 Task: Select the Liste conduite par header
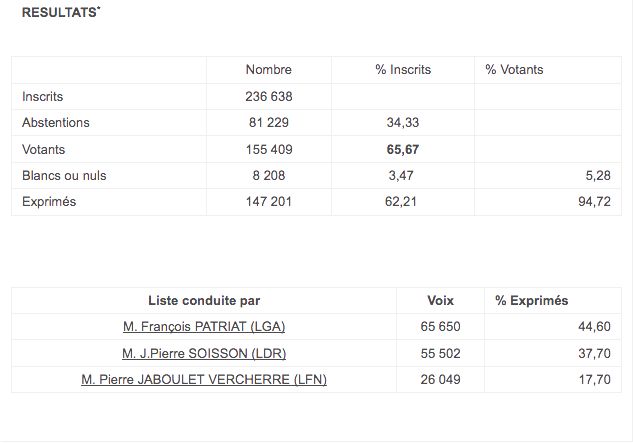click(x=204, y=300)
